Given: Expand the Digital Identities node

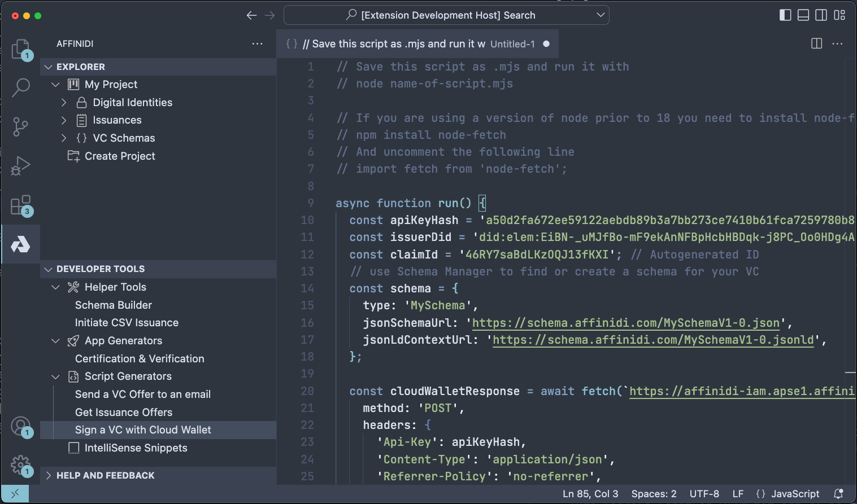Looking at the screenshot, I should click(64, 103).
